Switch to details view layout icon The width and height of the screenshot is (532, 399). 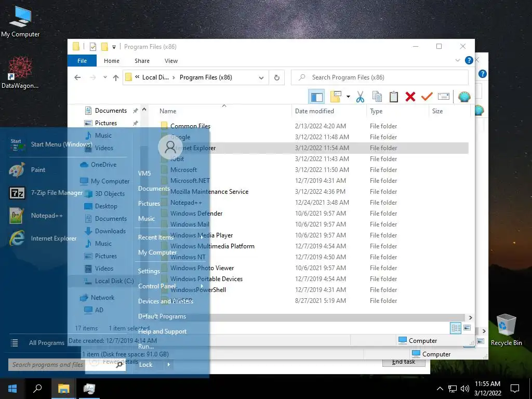coord(456,328)
